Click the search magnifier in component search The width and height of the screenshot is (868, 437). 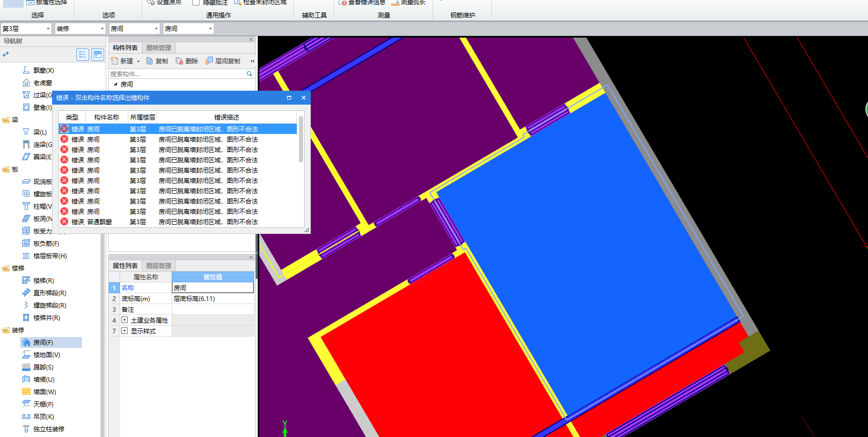click(249, 74)
